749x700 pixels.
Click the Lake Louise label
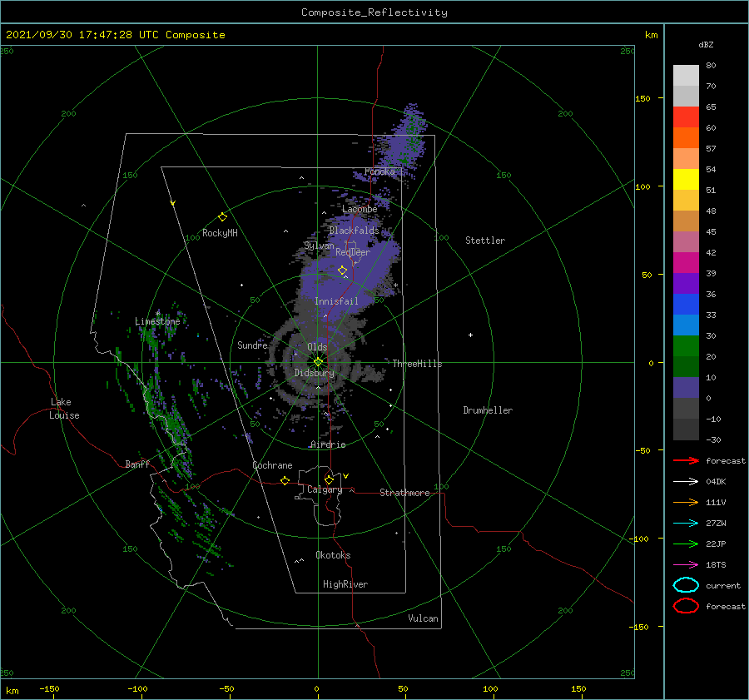coord(64,409)
